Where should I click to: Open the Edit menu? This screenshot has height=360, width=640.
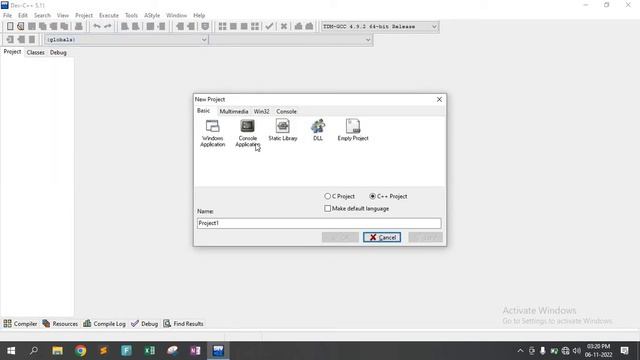(x=22, y=15)
